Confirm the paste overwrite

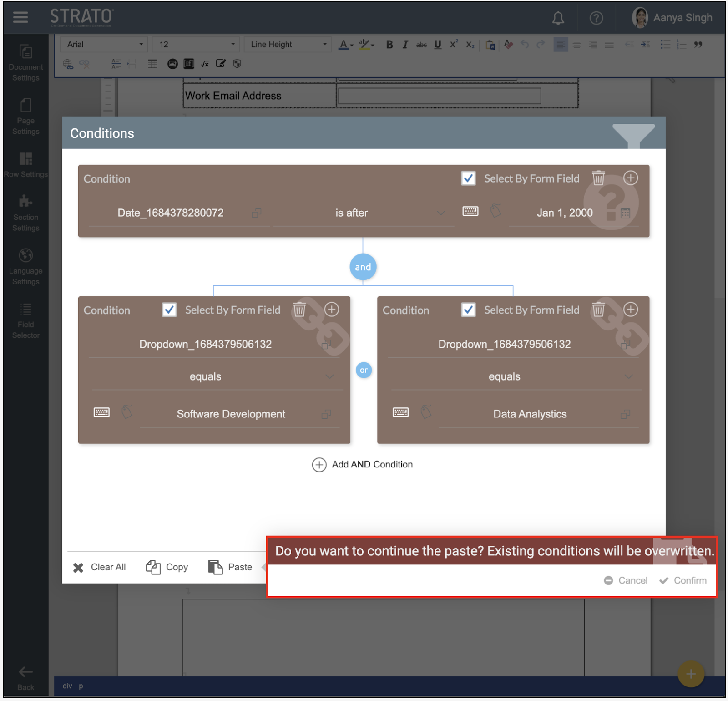point(683,580)
